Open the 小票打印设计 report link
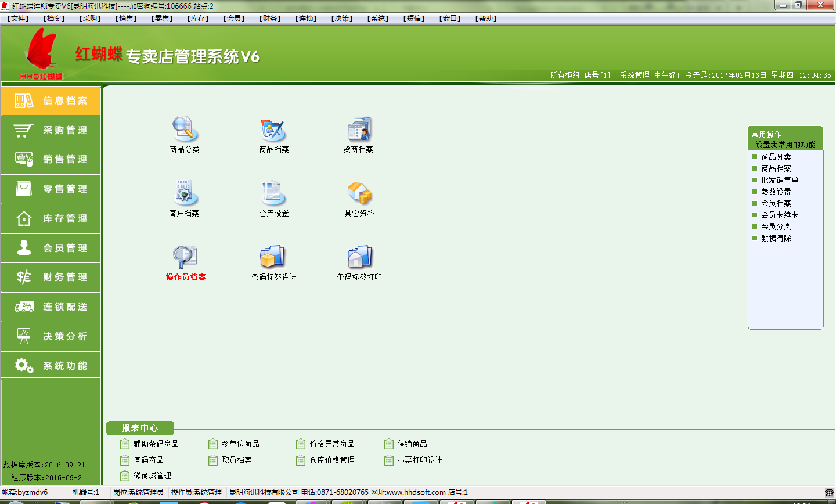 tap(419, 460)
